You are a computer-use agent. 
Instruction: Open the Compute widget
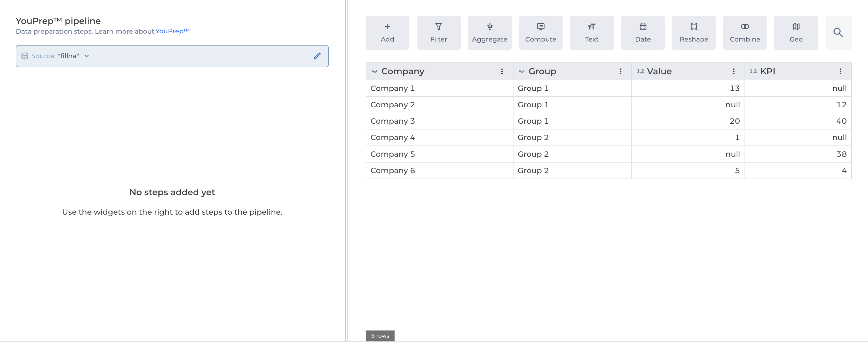click(540, 33)
